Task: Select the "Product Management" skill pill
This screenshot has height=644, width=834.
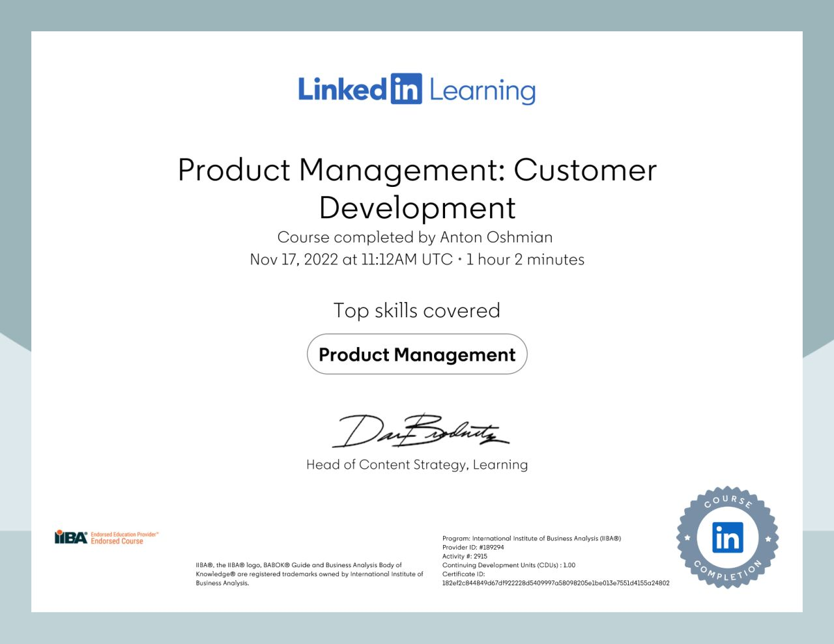Action: (417, 354)
